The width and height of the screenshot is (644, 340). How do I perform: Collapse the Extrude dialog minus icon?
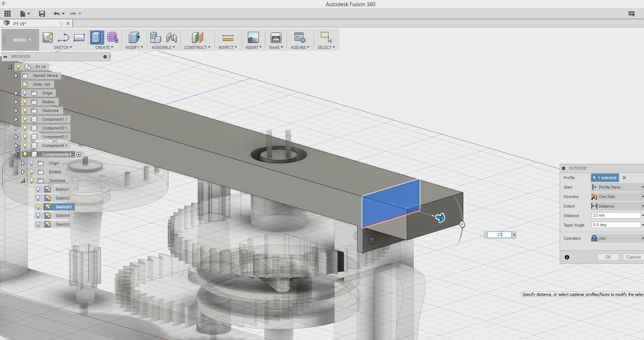click(x=564, y=168)
